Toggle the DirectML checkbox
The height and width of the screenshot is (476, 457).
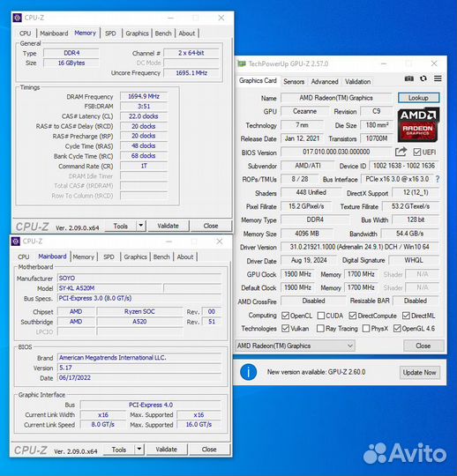coord(406,316)
